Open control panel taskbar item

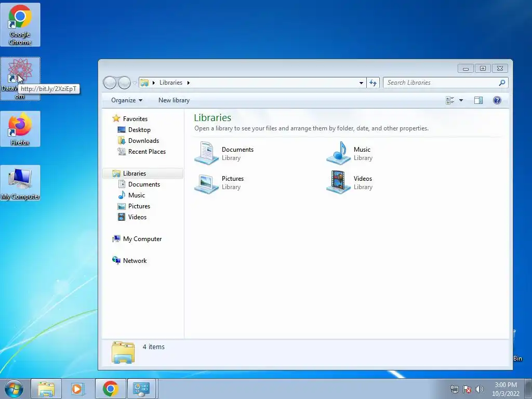click(x=141, y=389)
